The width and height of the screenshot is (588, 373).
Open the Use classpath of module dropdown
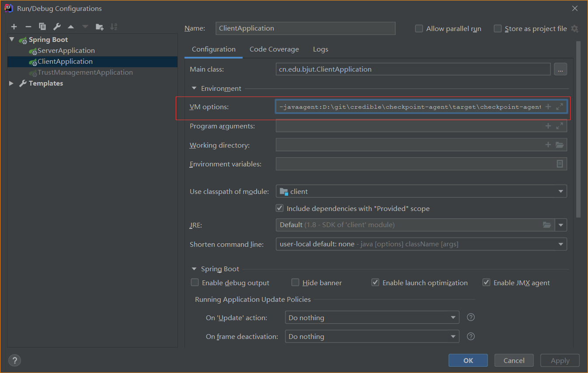pos(421,191)
